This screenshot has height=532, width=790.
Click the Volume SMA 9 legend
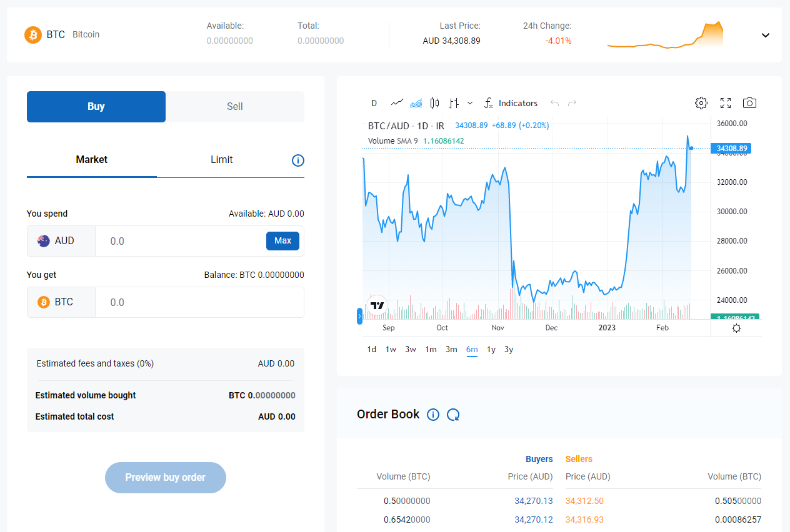[393, 141]
